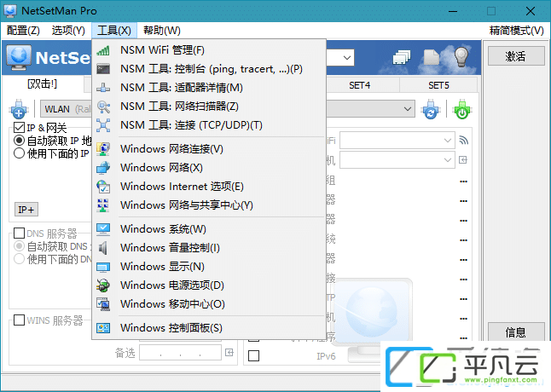Click the Windows 系统 monitor icon
The height and width of the screenshot is (392, 551).
pyautogui.click(x=103, y=229)
